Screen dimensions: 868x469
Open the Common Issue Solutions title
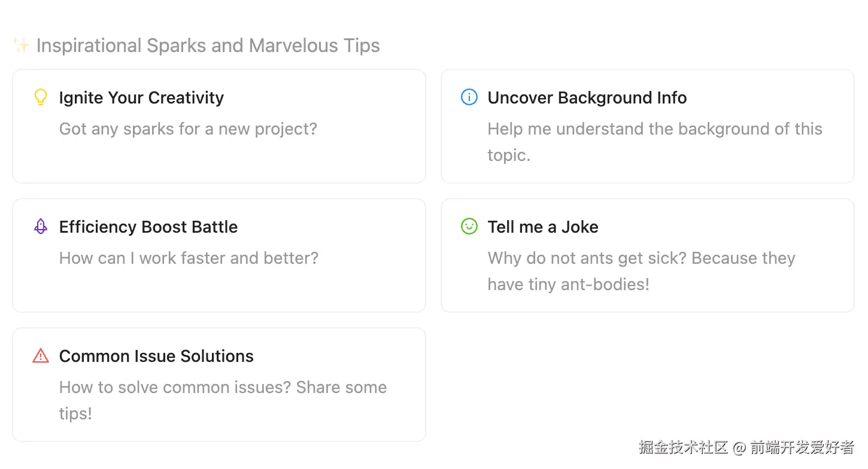click(156, 356)
